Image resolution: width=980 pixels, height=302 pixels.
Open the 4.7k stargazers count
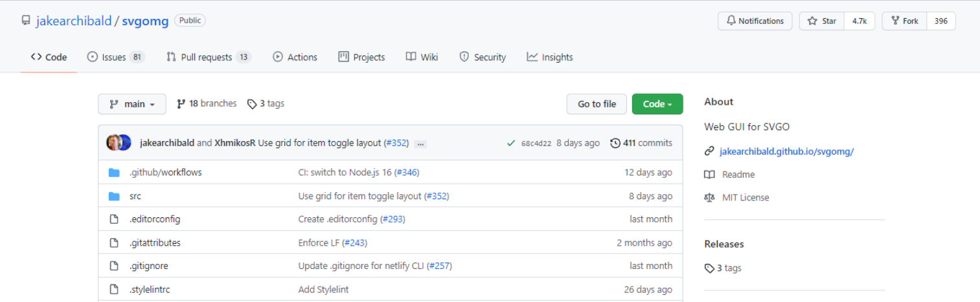point(860,21)
